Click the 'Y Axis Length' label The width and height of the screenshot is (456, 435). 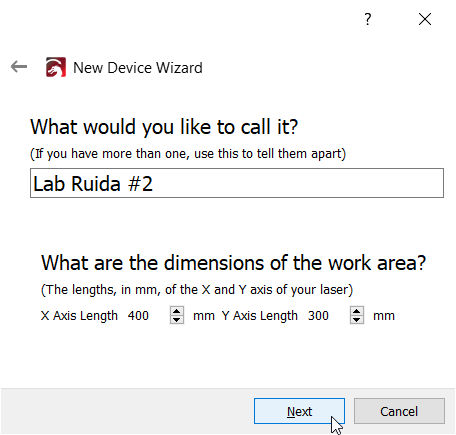259,316
